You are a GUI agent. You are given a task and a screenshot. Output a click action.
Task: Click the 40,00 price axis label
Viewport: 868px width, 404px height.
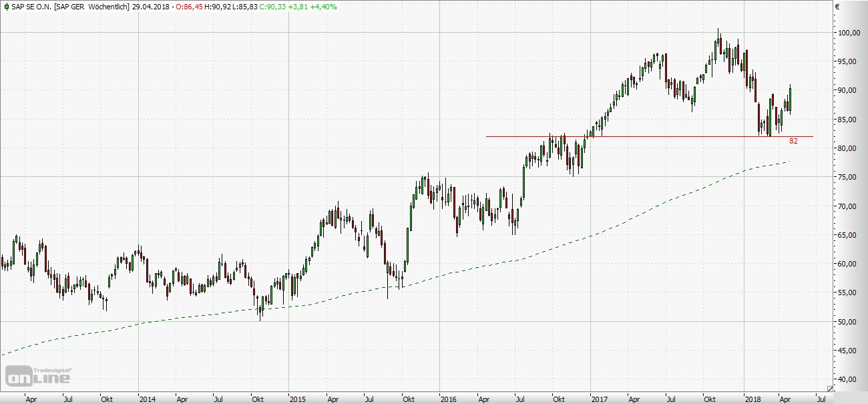(x=850, y=379)
